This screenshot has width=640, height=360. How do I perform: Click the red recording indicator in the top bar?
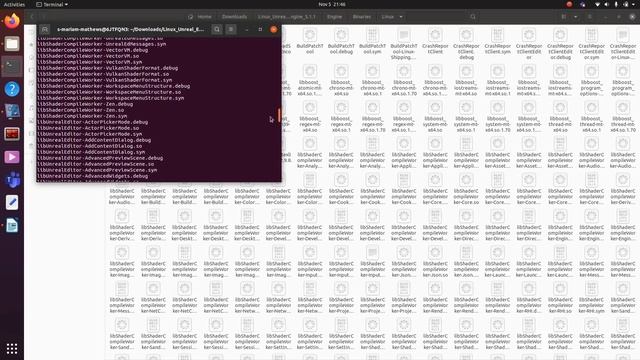(569, 4)
